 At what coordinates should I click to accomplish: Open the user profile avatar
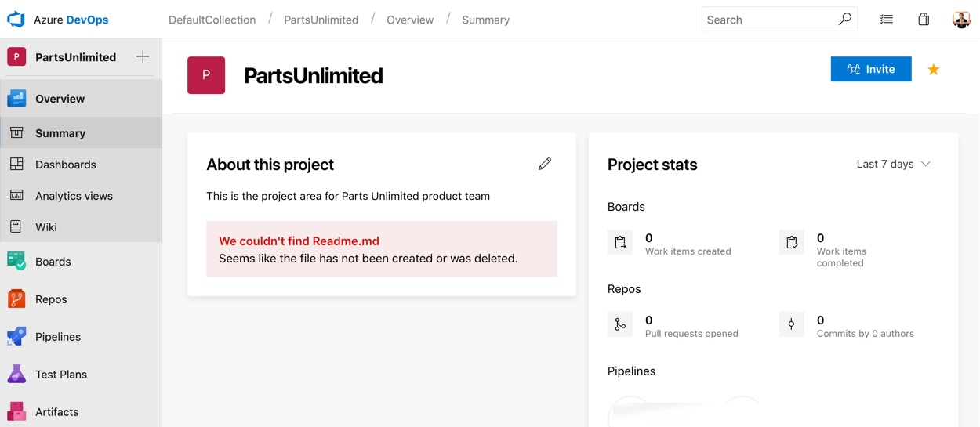click(961, 20)
